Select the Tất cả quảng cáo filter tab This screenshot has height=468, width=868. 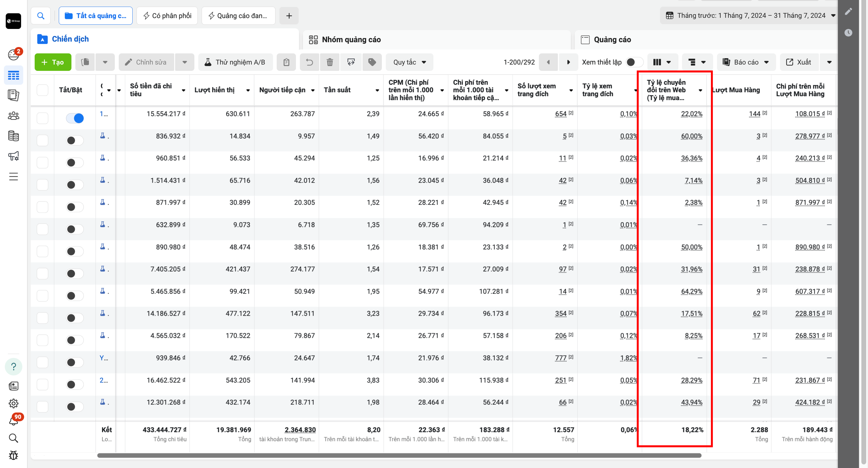(x=96, y=15)
